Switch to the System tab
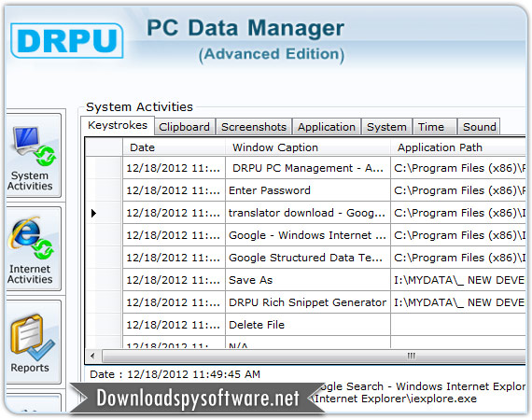 click(386, 127)
